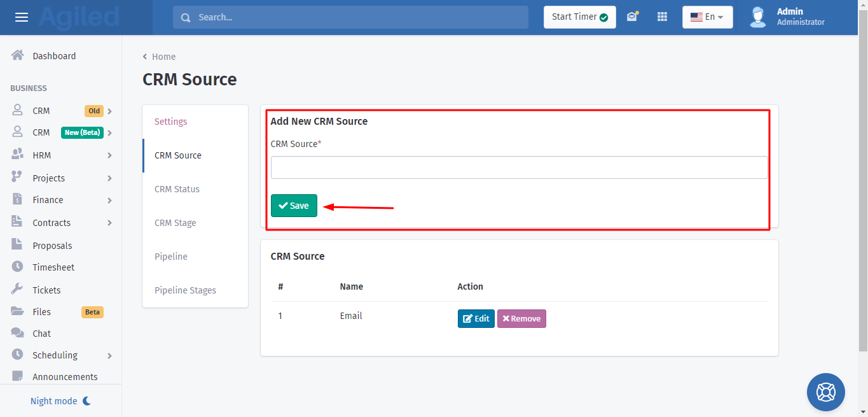Open the En language dropdown
Viewport: 868px width, 417px height.
[707, 17]
